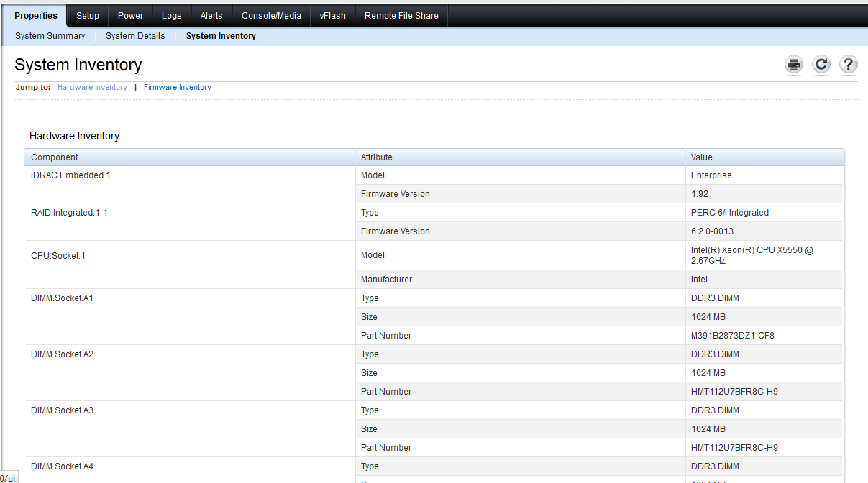Return to the Properties tab

point(35,15)
